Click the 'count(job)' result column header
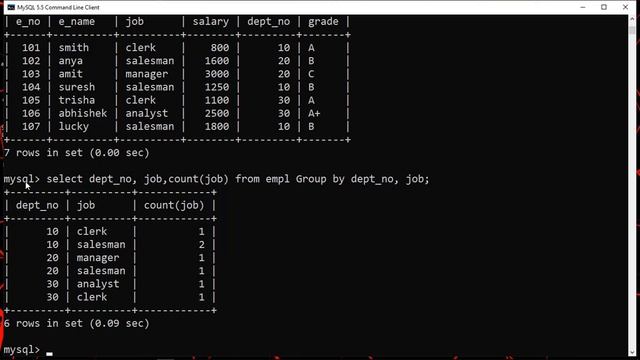This screenshot has width=640, height=360. (x=174, y=205)
